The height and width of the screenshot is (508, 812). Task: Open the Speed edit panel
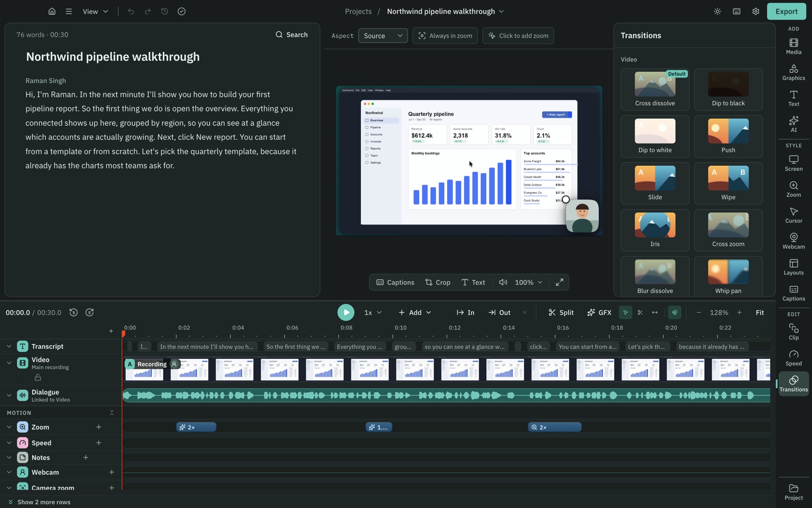click(794, 358)
